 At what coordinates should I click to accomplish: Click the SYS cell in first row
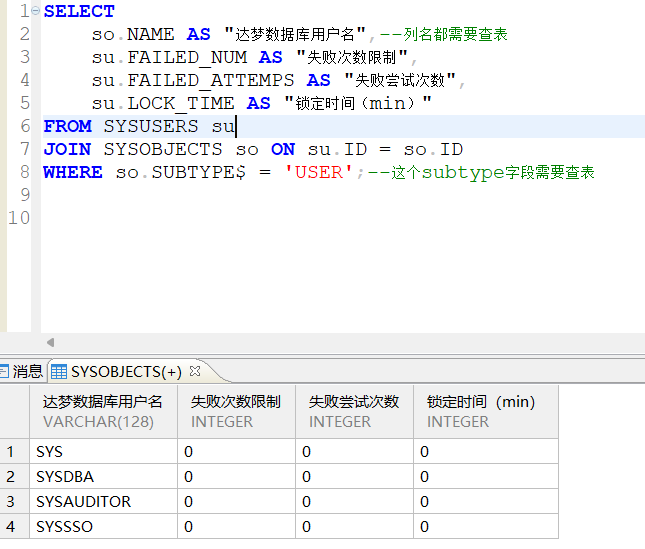(50, 452)
